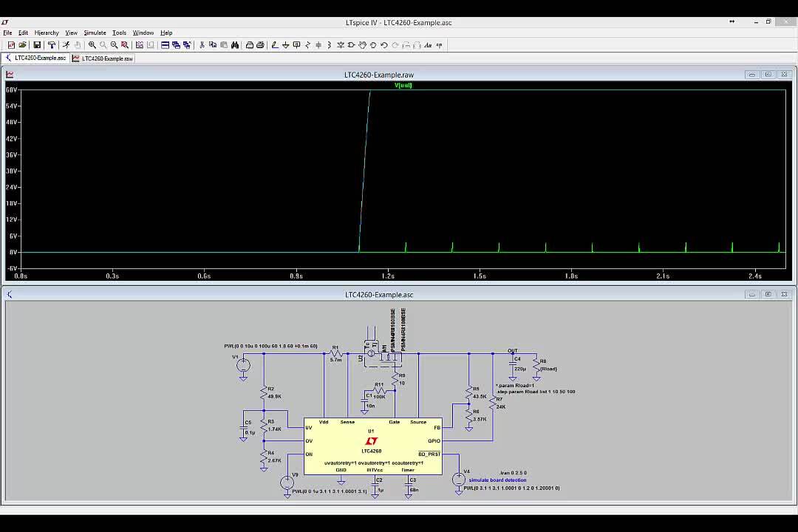Screen dimensions: 798x532
Task: Open the Simulate menu
Action: [x=95, y=33]
